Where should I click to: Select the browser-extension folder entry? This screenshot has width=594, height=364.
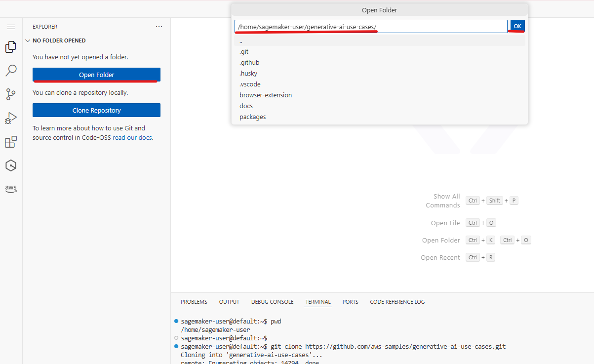pyautogui.click(x=380, y=95)
